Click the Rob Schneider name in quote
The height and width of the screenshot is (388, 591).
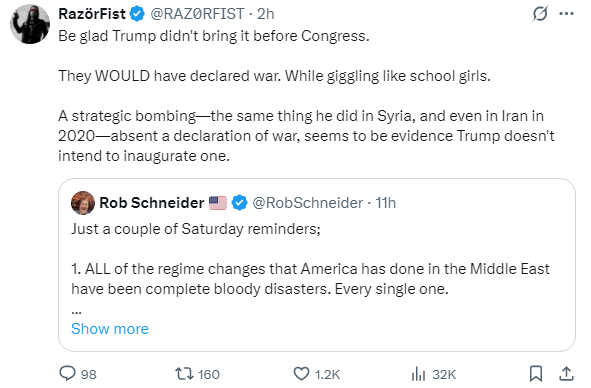coord(152,203)
